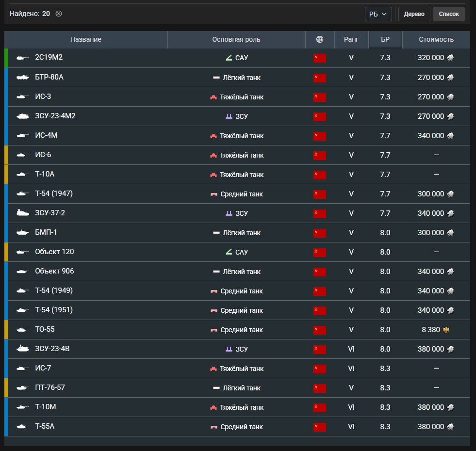Click golden eagle icon in ТО-55 row

(x=446, y=330)
